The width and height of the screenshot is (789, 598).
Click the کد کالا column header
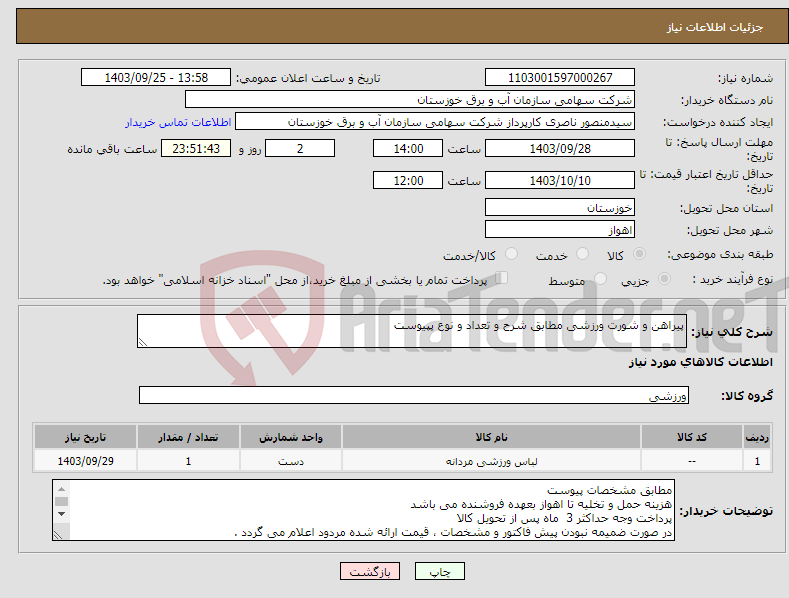click(692, 437)
